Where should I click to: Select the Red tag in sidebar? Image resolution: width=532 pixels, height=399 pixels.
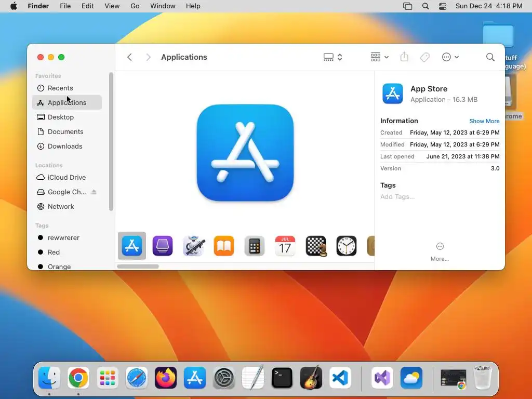pyautogui.click(x=67, y=252)
